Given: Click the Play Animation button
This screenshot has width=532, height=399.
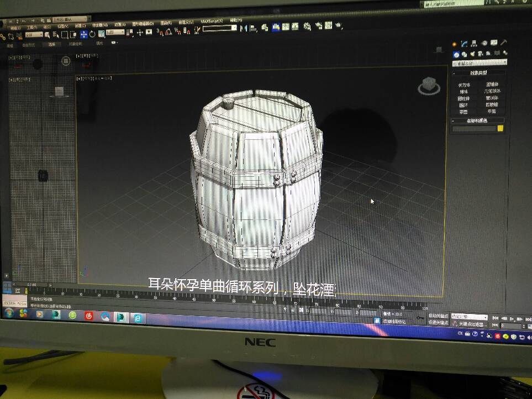Looking at the screenshot, I should click(512, 319).
